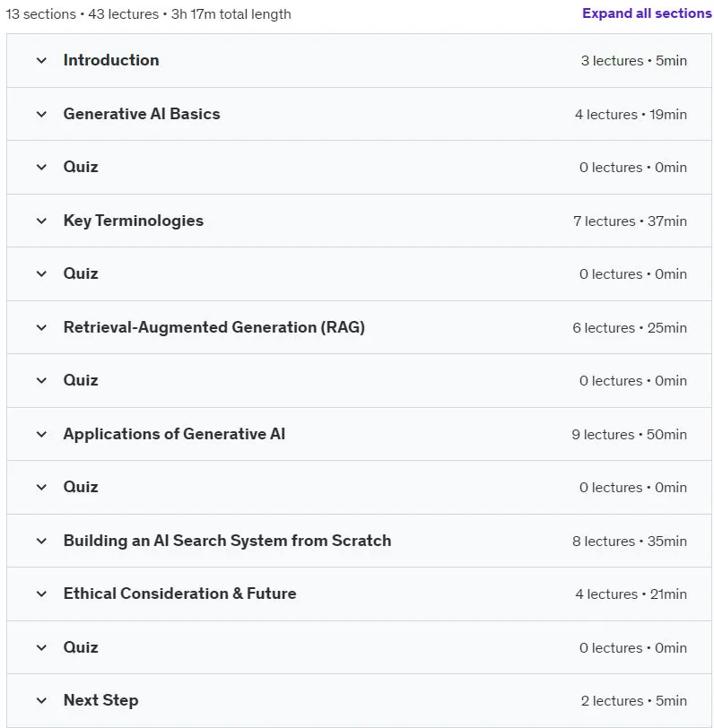Click the 9 lectures 50min label
This screenshot has height=728, width=714.
click(x=629, y=435)
